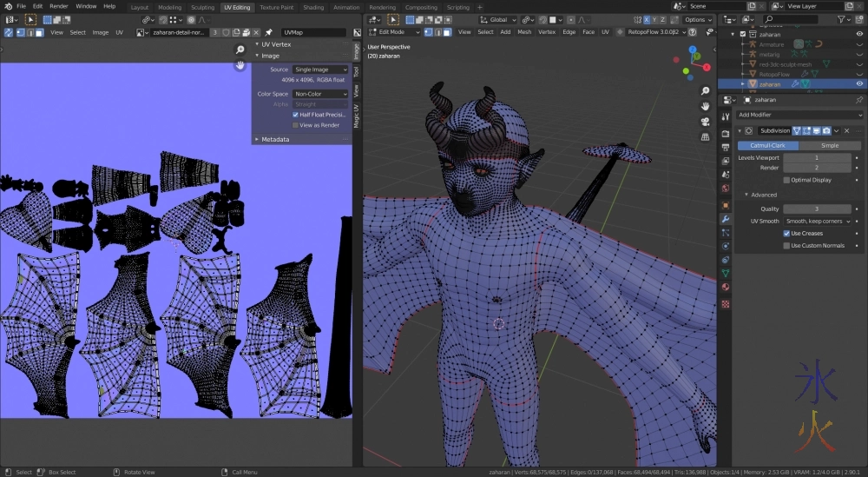Image resolution: width=868 pixels, height=477 pixels.
Task: Unlink the image with the X button
Action: [x=258, y=32]
